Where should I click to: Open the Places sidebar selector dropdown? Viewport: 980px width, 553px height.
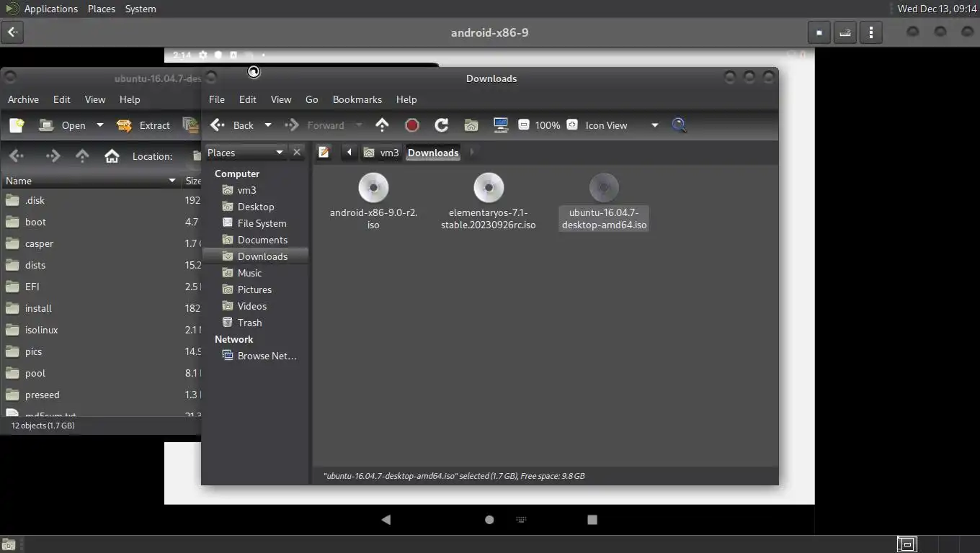click(x=245, y=153)
